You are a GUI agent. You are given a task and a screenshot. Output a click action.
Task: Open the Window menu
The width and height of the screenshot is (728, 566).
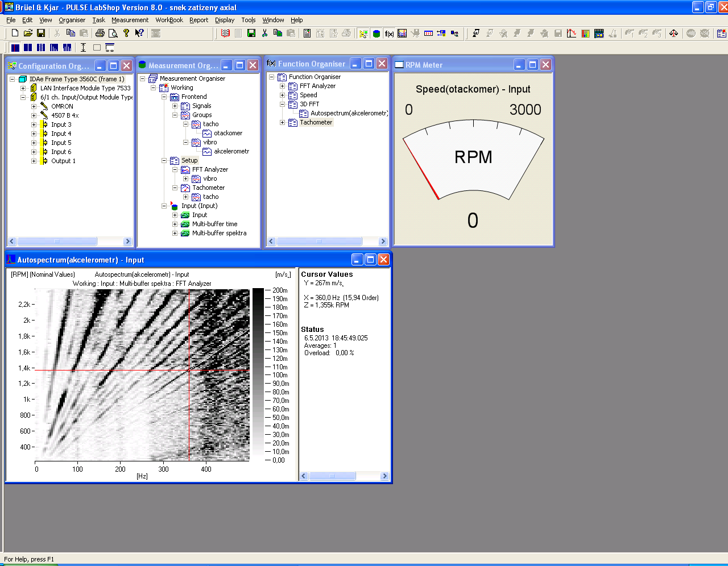273,20
